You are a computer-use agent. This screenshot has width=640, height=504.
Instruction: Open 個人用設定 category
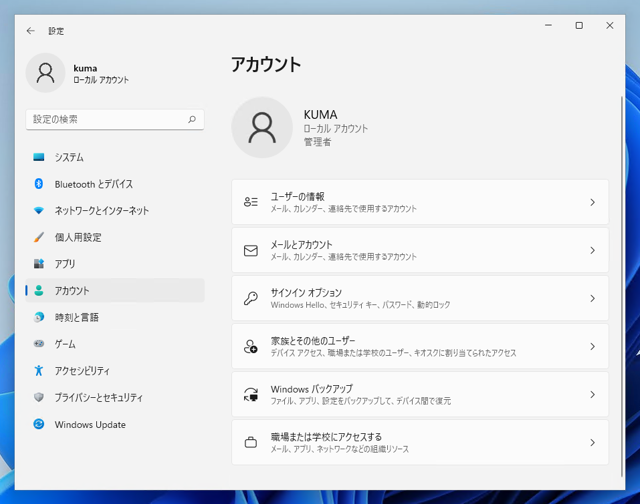pos(115,237)
